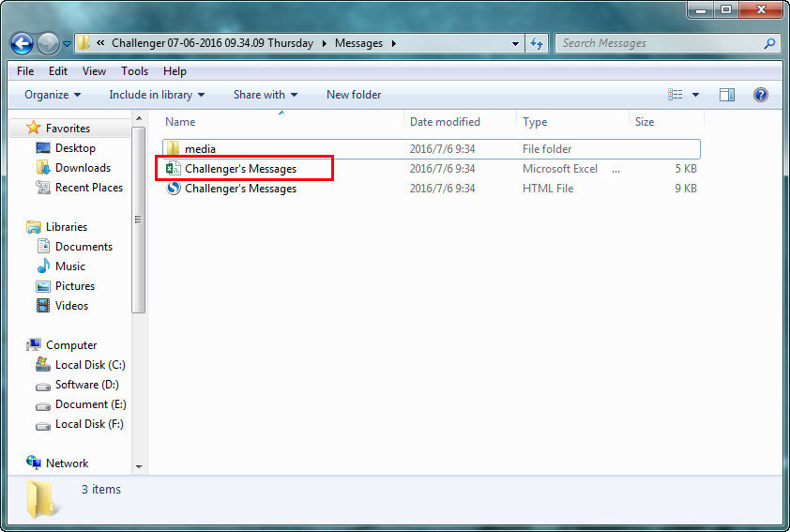This screenshot has width=790, height=532.
Task: Open Downloads in Favorites
Action: click(x=83, y=168)
